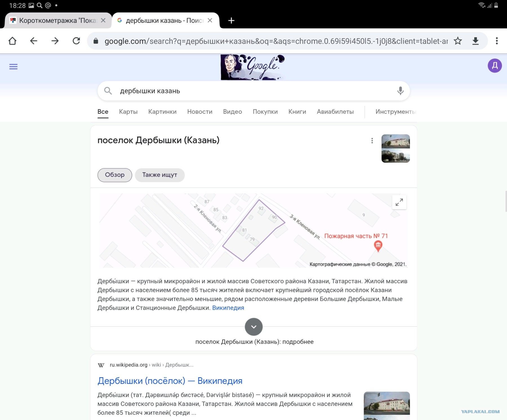Tap the padlock site security icon

[96, 41]
